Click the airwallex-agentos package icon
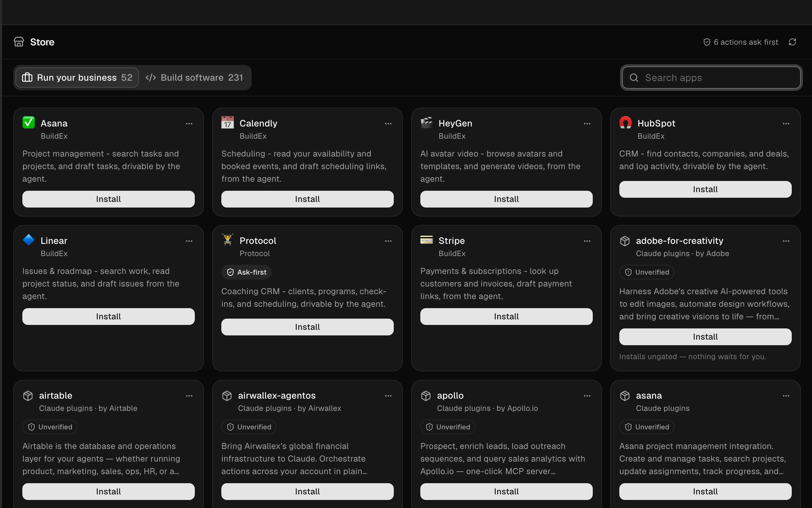Viewport: 812px width, 508px height. [227, 395]
